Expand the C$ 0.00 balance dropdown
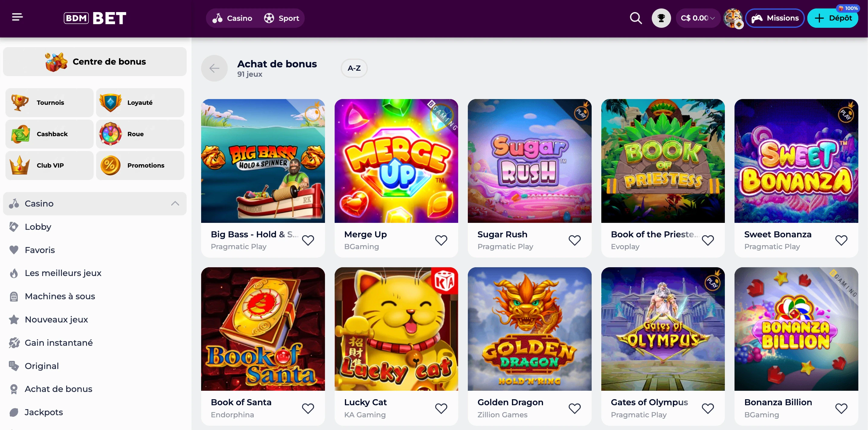Image resolution: width=868 pixels, height=430 pixels. pos(697,18)
